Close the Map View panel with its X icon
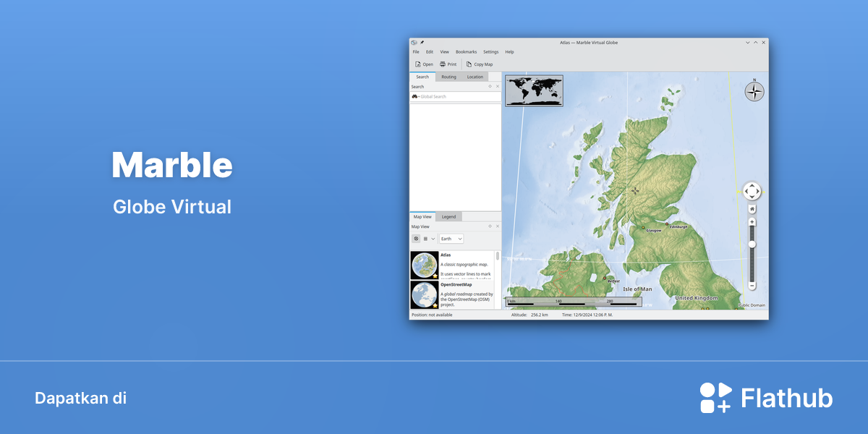The width and height of the screenshot is (868, 434). coord(497,226)
